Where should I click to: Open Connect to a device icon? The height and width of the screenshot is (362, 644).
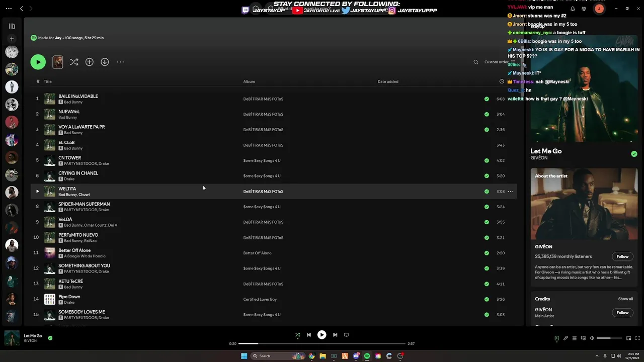(583, 338)
